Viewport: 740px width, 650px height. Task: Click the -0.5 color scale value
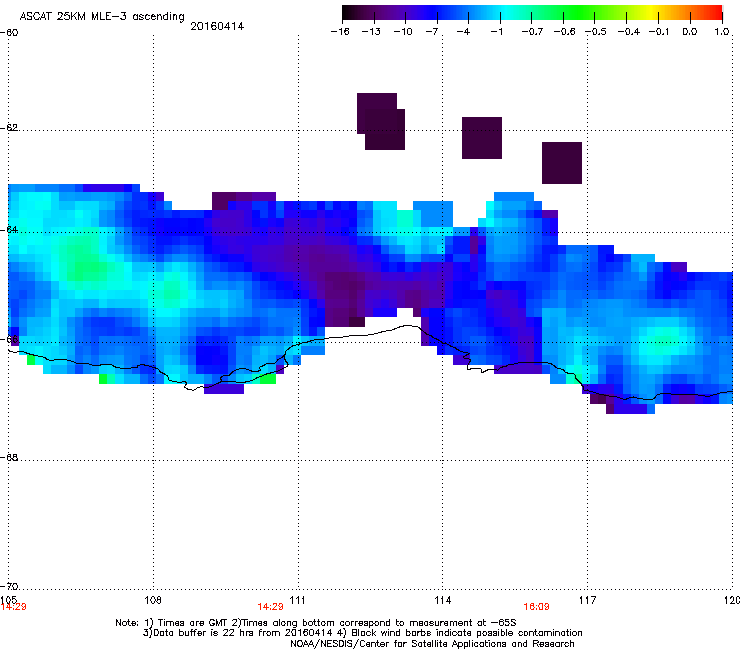(x=596, y=32)
